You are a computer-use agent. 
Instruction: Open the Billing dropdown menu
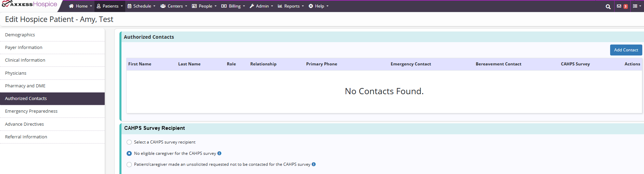coord(233,6)
